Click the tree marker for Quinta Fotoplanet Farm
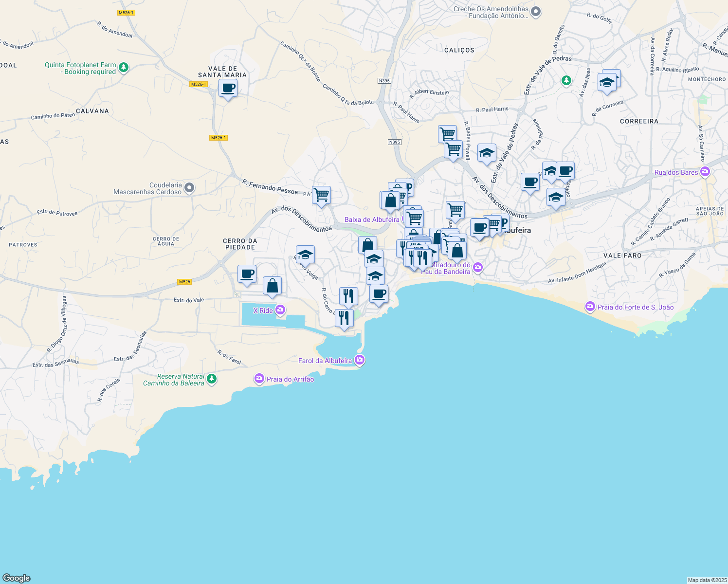 [x=123, y=68]
